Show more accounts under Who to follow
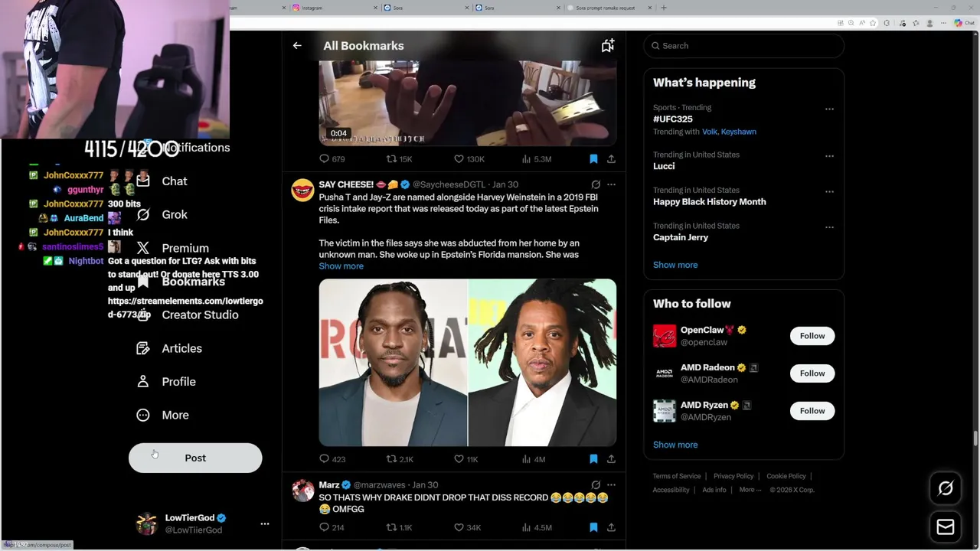The height and width of the screenshot is (551, 980). [x=675, y=445]
